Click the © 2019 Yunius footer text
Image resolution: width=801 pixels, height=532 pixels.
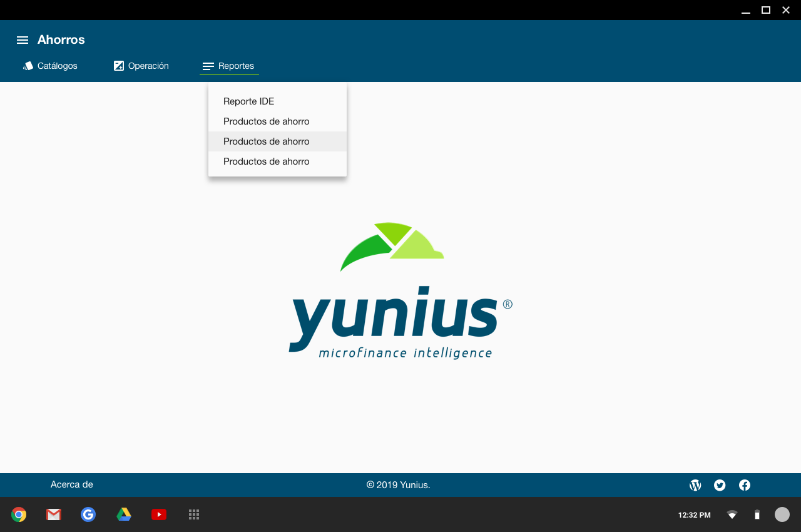click(399, 485)
